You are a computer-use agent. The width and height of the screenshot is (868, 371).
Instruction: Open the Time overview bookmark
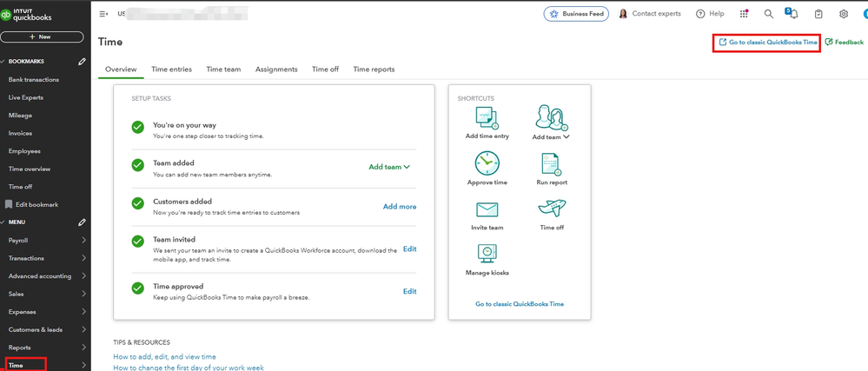(30, 169)
